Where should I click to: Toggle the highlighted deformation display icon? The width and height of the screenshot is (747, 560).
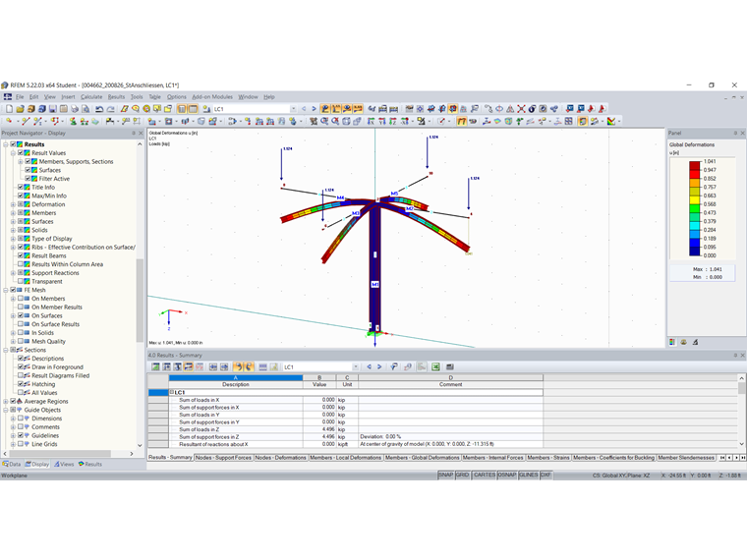pyautogui.click(x=462, y=122)
